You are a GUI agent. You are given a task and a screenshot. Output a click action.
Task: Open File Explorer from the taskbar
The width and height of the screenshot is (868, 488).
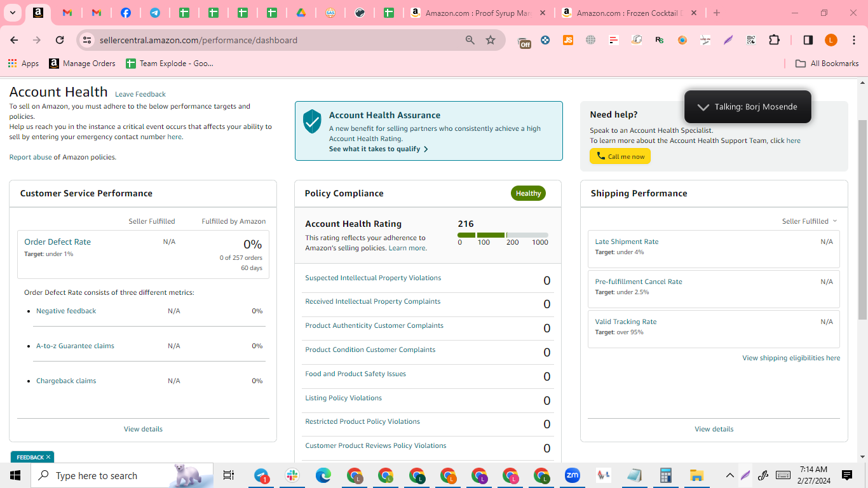click(x=696, y=475)
